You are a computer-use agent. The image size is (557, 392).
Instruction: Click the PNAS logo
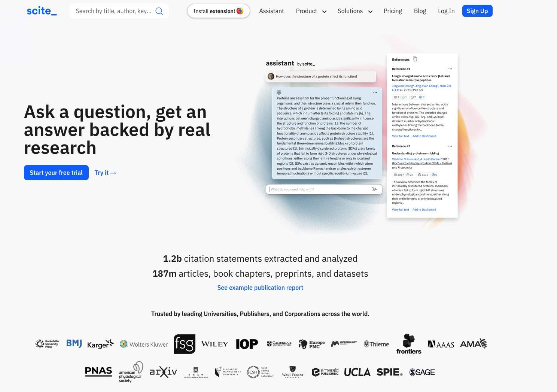click(x=98, y=371)
